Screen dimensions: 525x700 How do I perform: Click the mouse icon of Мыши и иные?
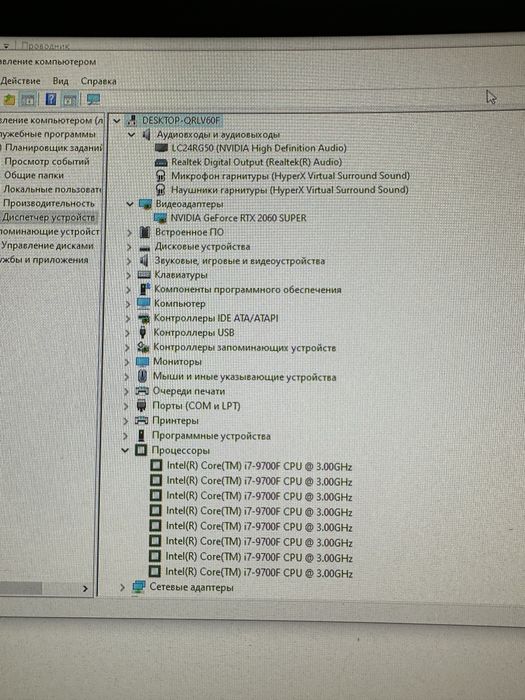[x=142, y=376]
